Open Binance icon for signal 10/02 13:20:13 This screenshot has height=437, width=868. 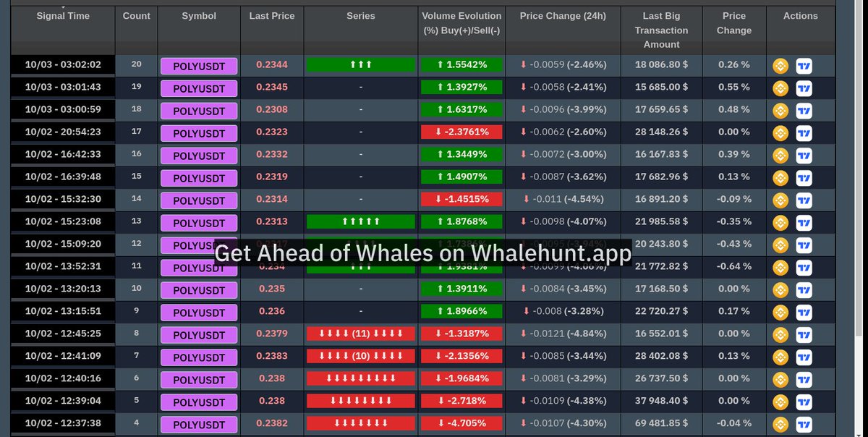[x=780, y=290]
